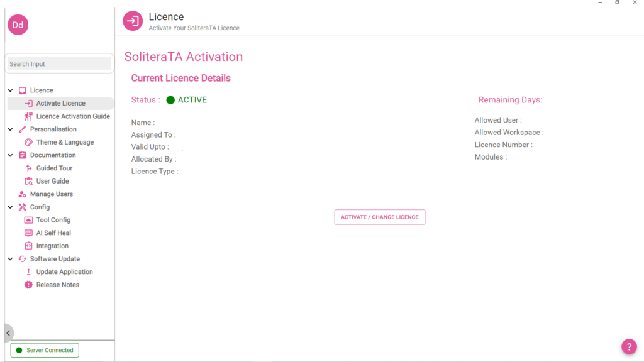Viewport: 644px width, 362px height.
Task: Click the 'Current Licence Details' heading
Action: pos(180,79)
